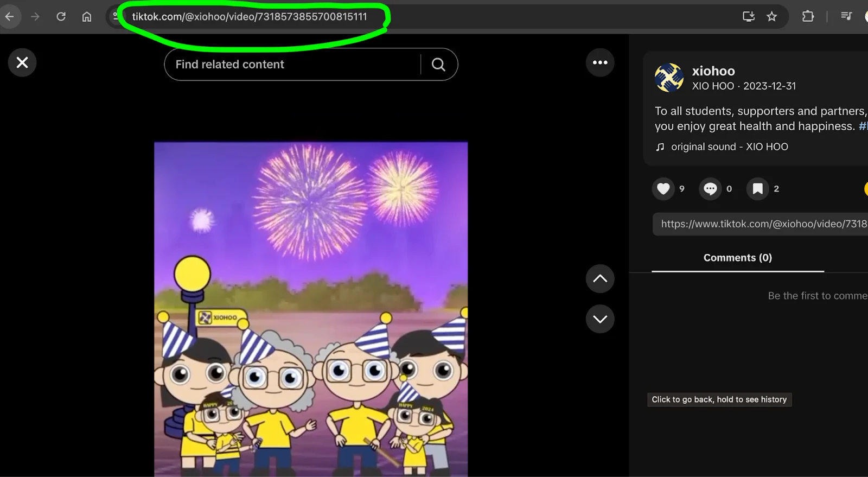Screen dimensions: 868x477
Task: Open the three-dot more options menu
Action: tap(600, 62)
